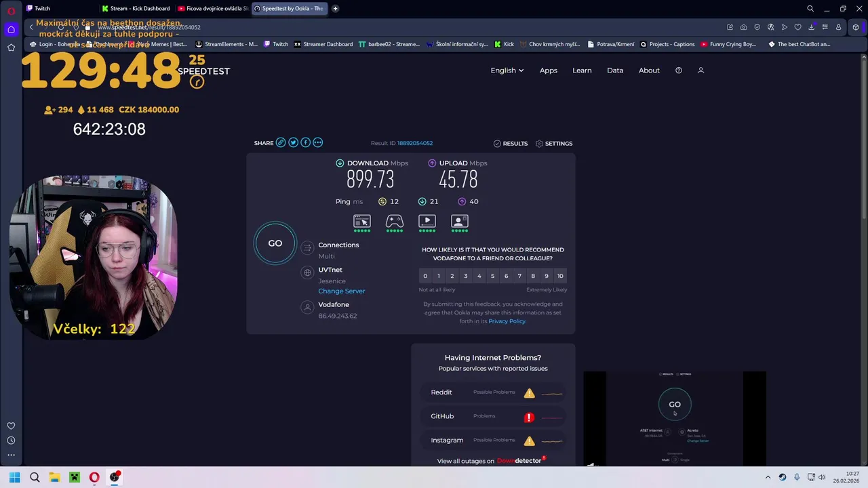868x488 pixels.
Task: Open Opera sidebar home workspace icon
Action: pos(11,29)
